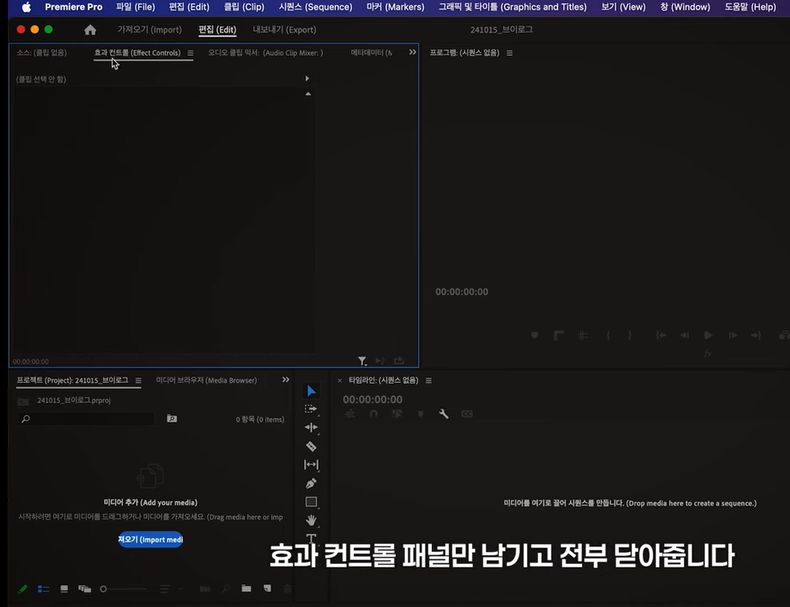Go to In point in Program monitor
Viewport: 790px width, 607px height.
[x=661, y=335]
